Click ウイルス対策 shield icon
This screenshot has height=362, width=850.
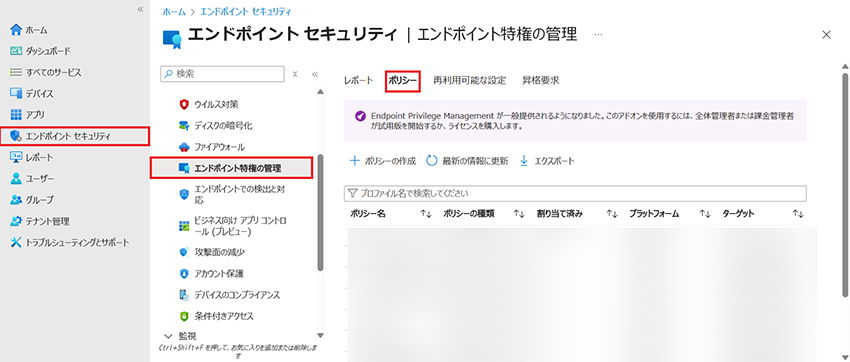pos(184,104)
